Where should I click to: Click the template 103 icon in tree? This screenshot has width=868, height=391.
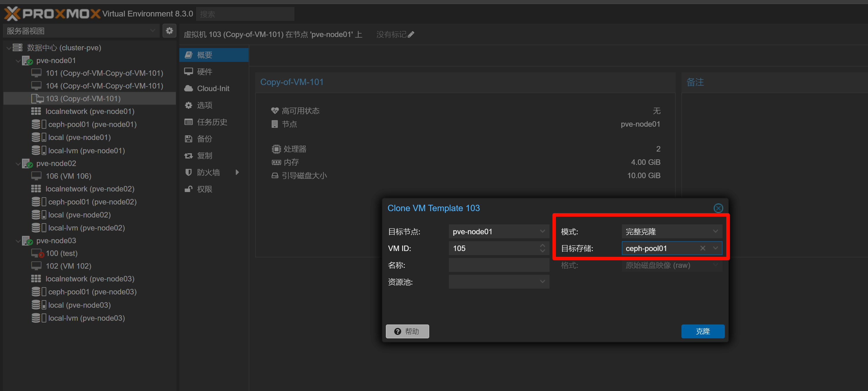(37, 99)
